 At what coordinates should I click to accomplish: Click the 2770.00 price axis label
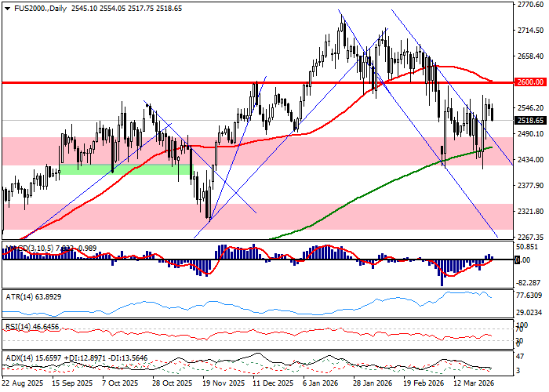coord(530,5)
